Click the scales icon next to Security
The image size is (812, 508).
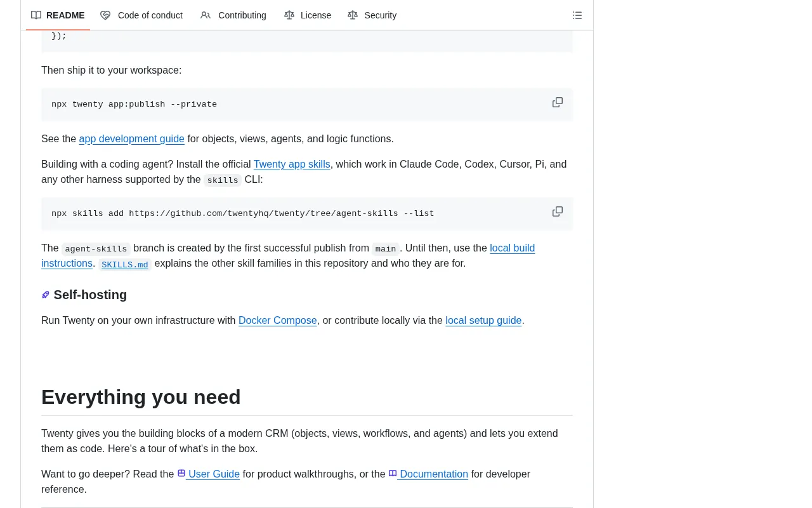353,15
